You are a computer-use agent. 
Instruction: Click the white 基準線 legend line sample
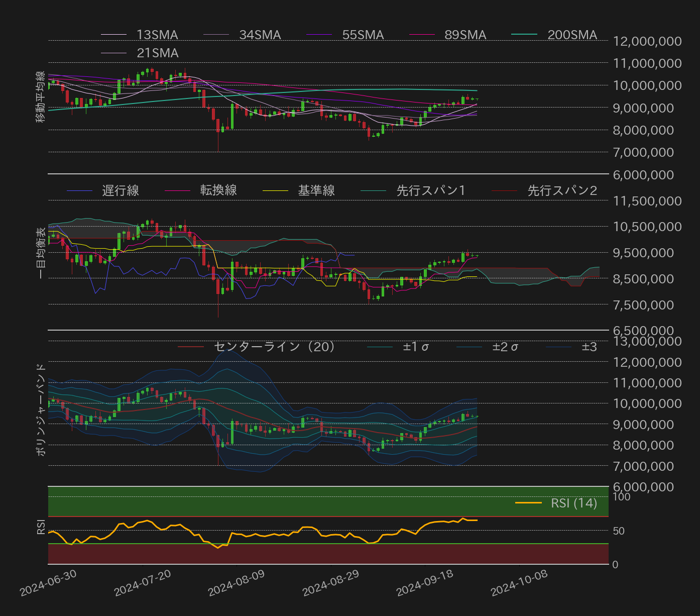coord(275,190)
